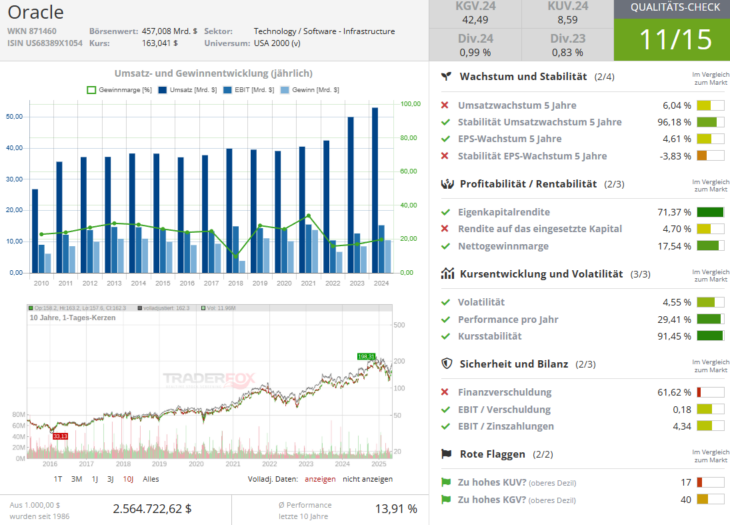Viewport: 730px width, 525px height.
Task: Click the Umsatz- und Gewinnentwicklung (jährlich) title
Action: (x=213, y=74)
